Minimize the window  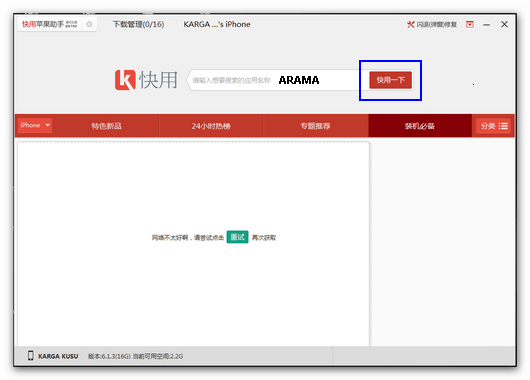point(486,25)
